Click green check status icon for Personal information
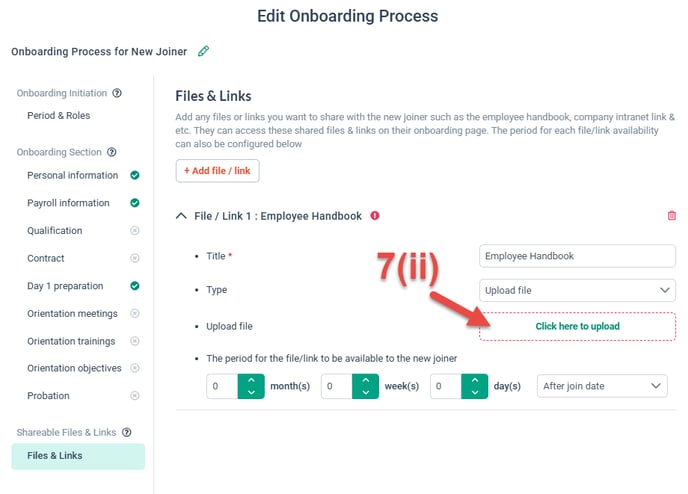The width and height of the screenshot is (688, 494). point(135,175)
